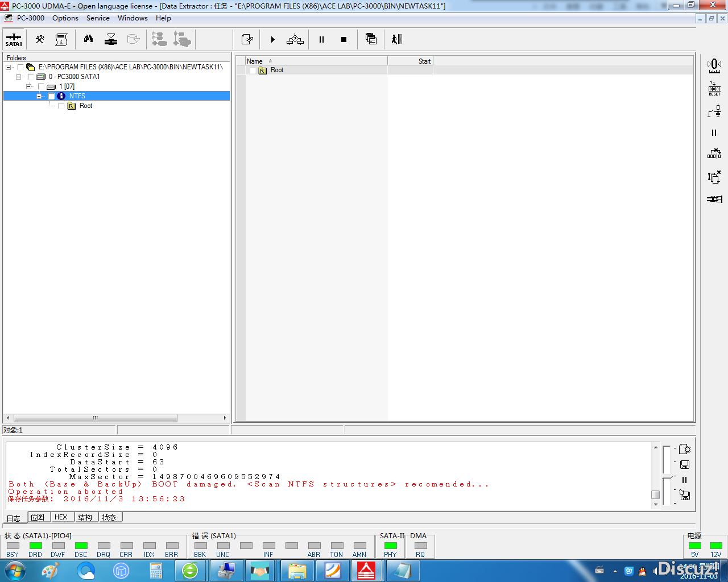Image resolution: width=728 pixels, height=582 pixels.
Task: Click the SATA1 port toolbar icon
Action: tap(14, 40)
